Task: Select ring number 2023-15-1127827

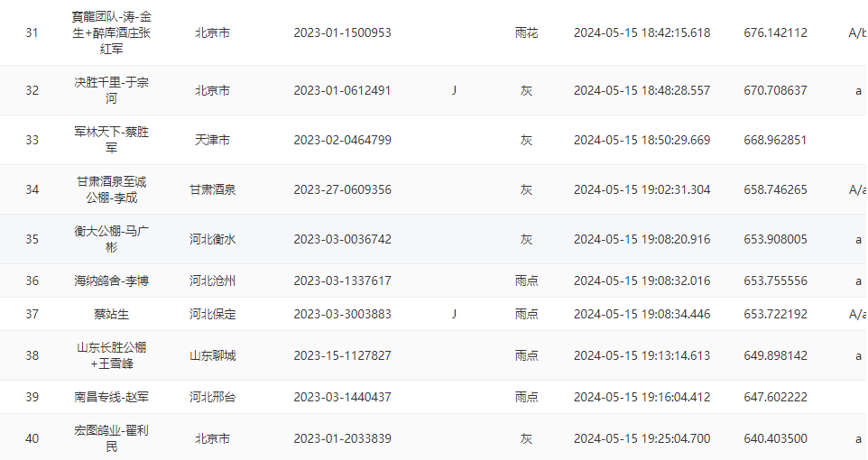Action: point(342,355)
